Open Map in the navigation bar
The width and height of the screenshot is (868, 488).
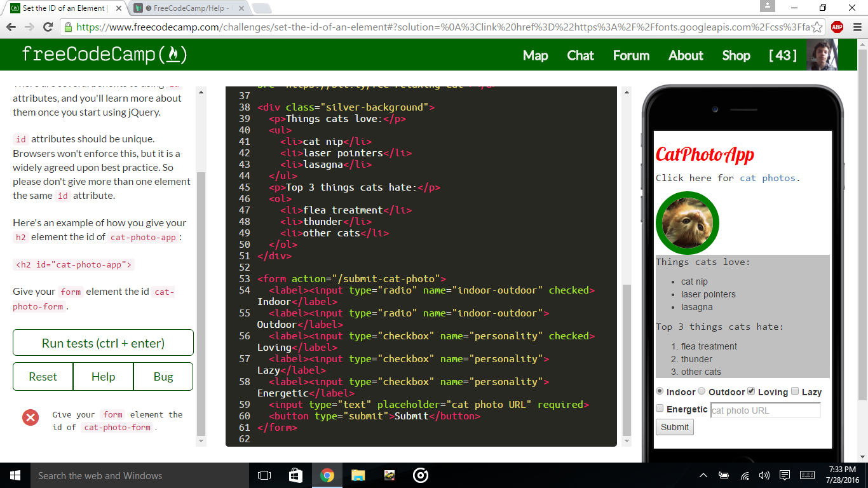536,55
